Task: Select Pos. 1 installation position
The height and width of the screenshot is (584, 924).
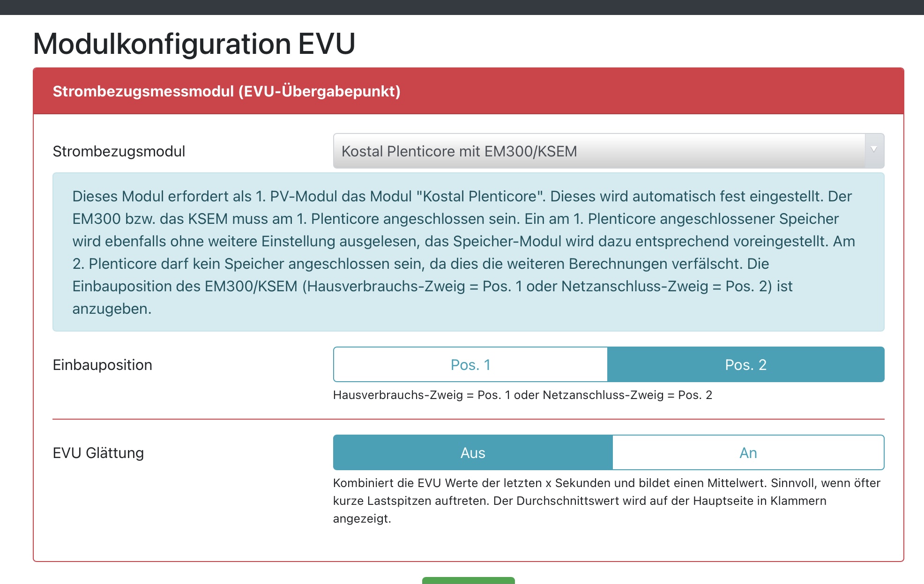Action: pyautogui.click(x=470, y=365)
